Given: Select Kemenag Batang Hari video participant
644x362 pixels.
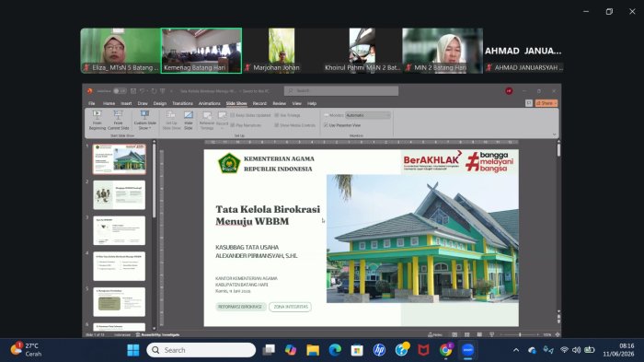Looking at the screenshot, I should pos(201,51).
